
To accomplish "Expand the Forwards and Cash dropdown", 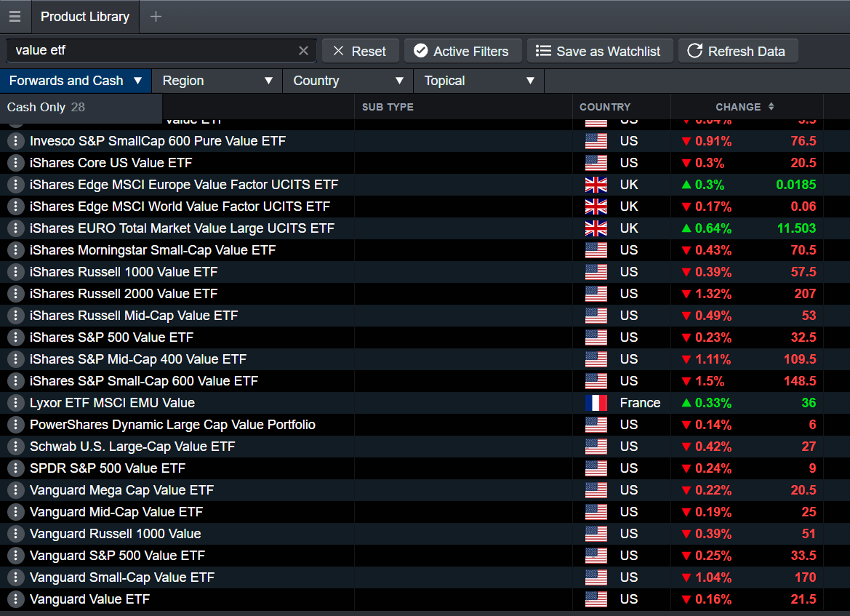I will coord(76,81).
